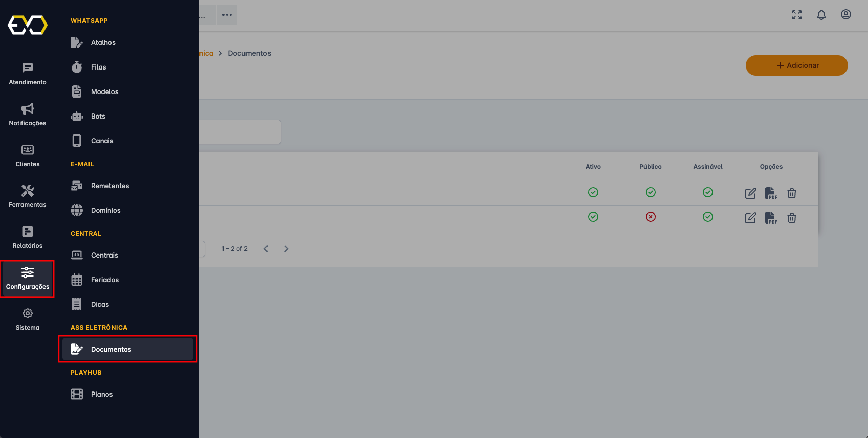
Task: Toggle Público status in second row
Action: 651,217
